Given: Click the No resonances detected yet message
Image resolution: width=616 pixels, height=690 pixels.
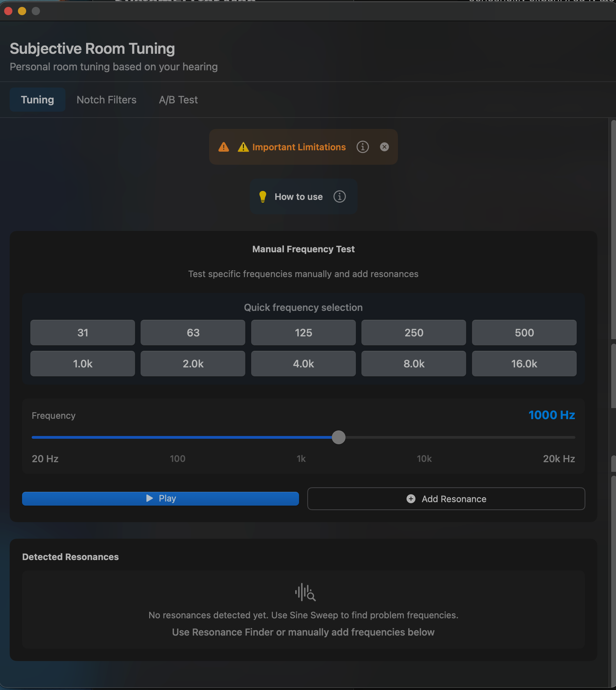Looking at the screenshot, I should (x=304, y=615).
